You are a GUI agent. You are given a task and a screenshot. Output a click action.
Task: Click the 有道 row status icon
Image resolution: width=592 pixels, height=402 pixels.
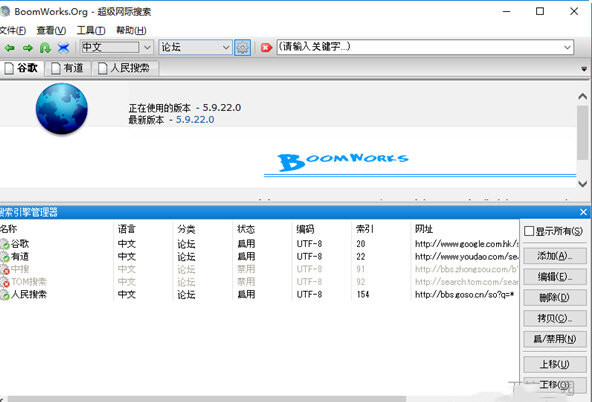click(5, 257)
